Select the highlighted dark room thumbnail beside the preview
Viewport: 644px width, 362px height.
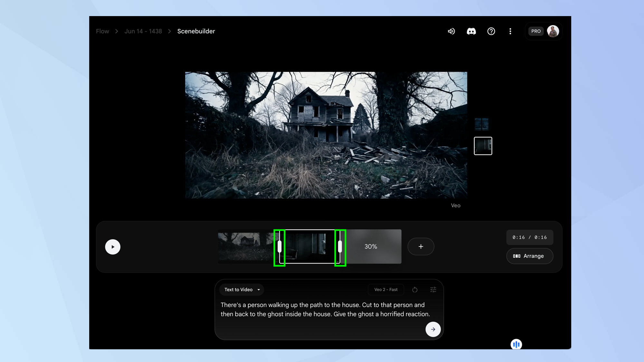(483, 146)
